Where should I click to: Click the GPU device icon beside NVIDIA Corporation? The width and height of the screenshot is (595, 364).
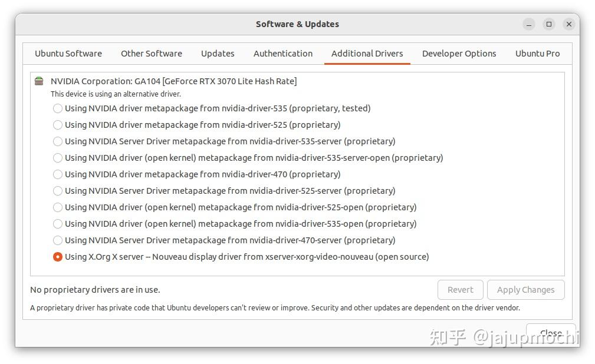coord(38,81)
